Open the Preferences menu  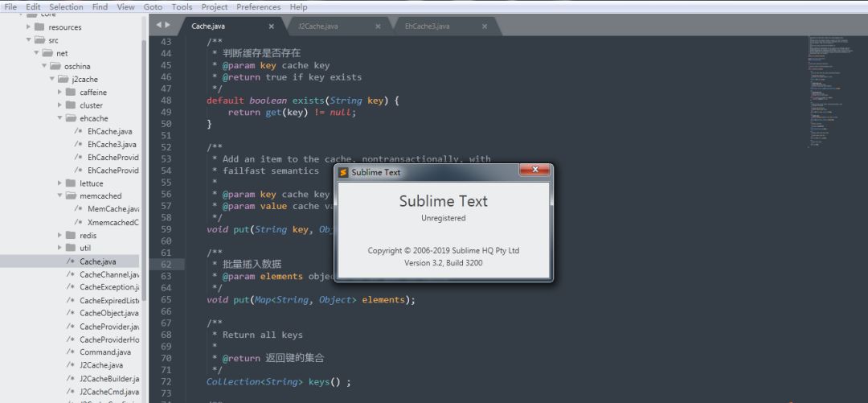point(258,6)
